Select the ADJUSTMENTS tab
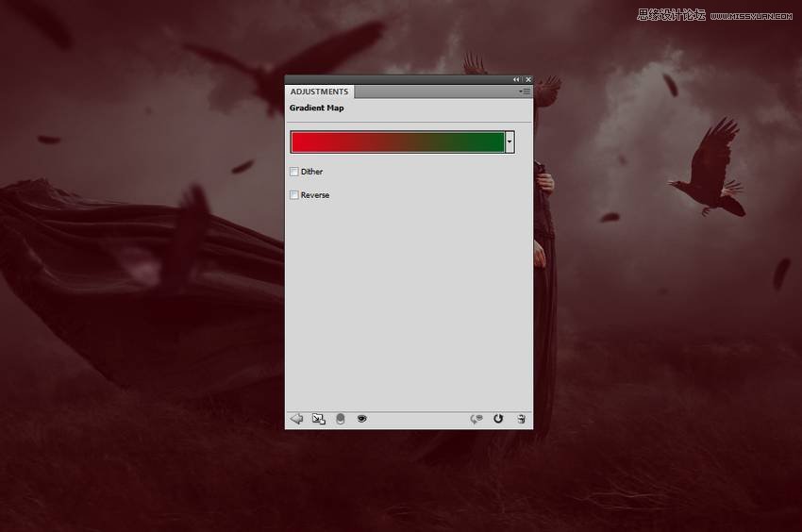Screen dimensions: 802x532 pyautogui.click(x=319, y=91)
